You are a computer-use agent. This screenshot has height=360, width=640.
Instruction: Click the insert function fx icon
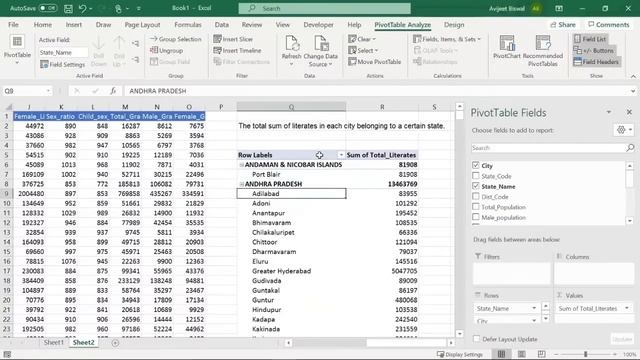(x=113, y=91)
